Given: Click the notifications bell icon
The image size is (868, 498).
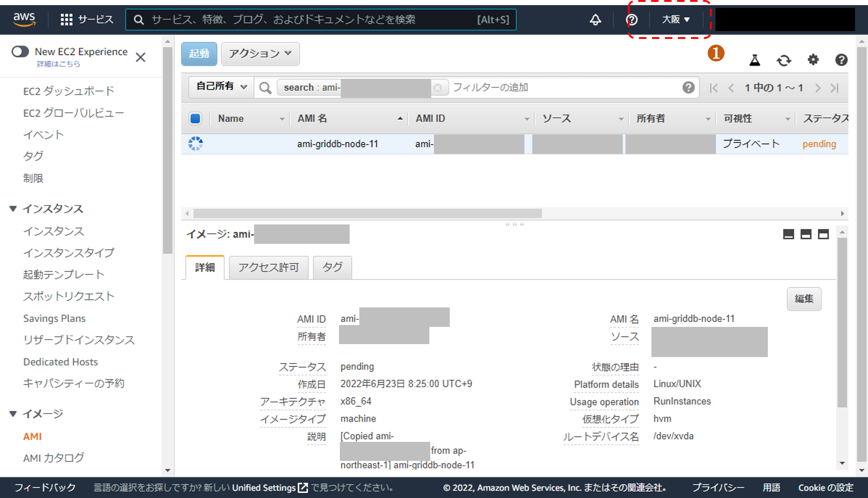Looking at the screenshot, I should pos(595,19).
